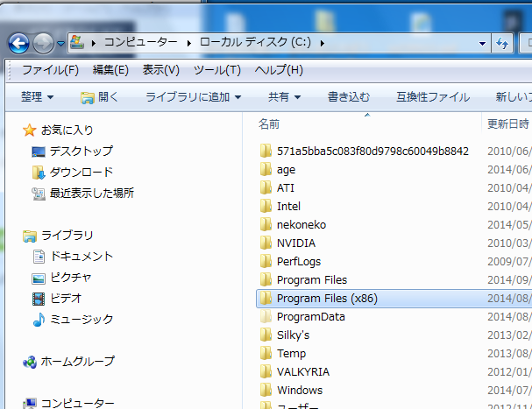The image size is (532, 409).
Task: Click 書き込む in toolbar
Action: click(x=349, y=97)
